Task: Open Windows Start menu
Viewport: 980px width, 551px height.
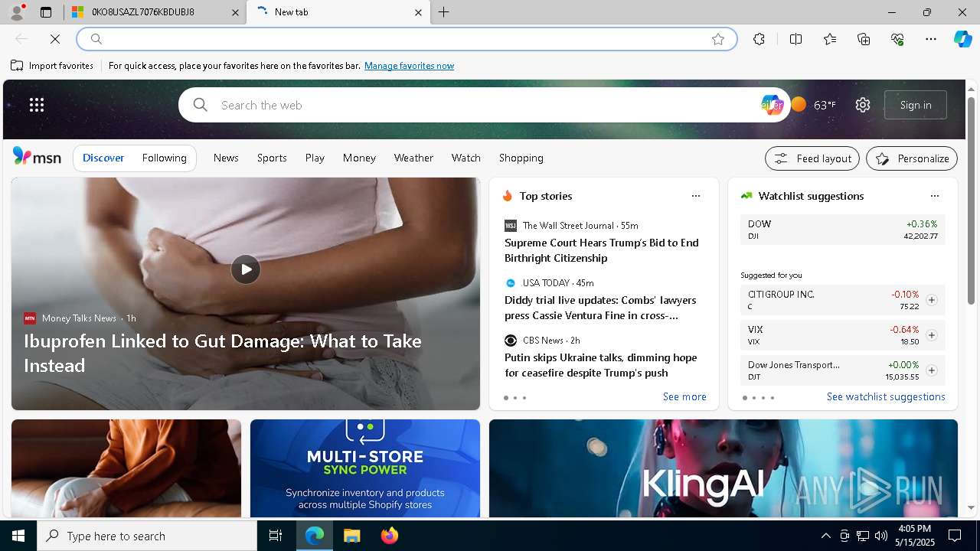Action: (x=18, y=536)
